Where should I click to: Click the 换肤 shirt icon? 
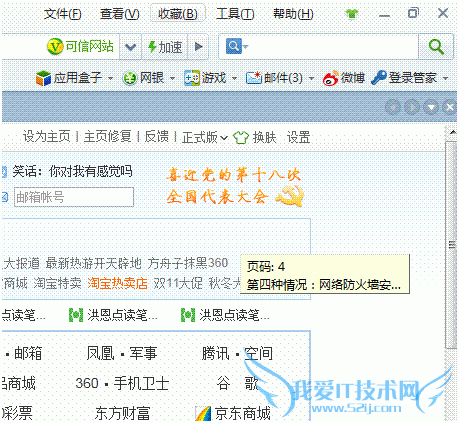tap(241, 137)
